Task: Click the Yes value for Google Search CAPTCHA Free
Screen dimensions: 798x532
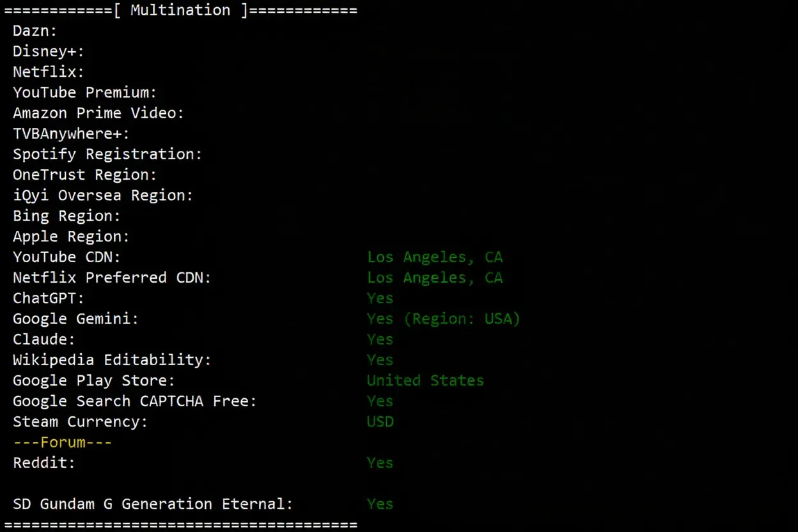Action: pos(380,401)
